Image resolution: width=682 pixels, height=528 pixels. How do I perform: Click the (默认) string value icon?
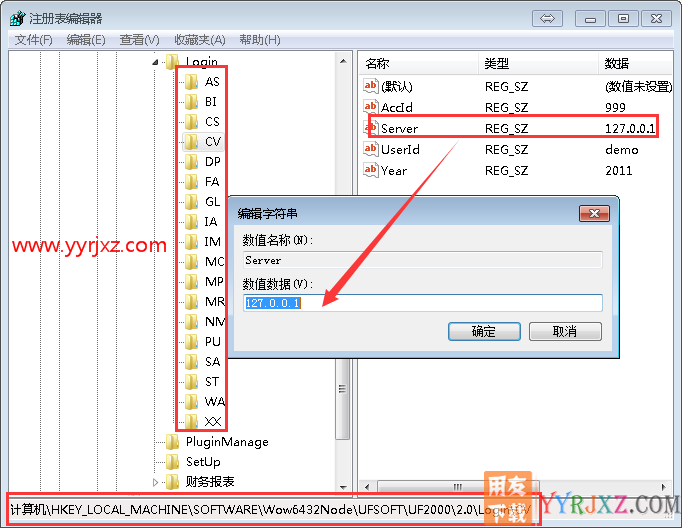[370, 86]
